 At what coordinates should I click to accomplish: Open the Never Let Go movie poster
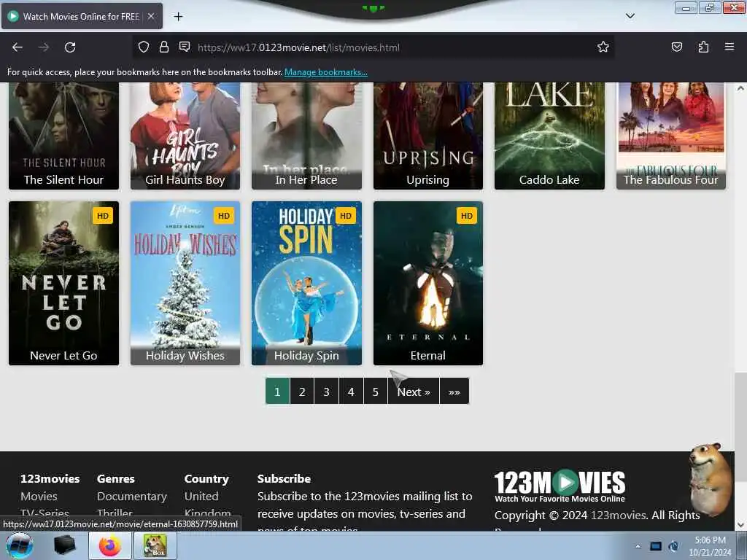click(64, 284)
